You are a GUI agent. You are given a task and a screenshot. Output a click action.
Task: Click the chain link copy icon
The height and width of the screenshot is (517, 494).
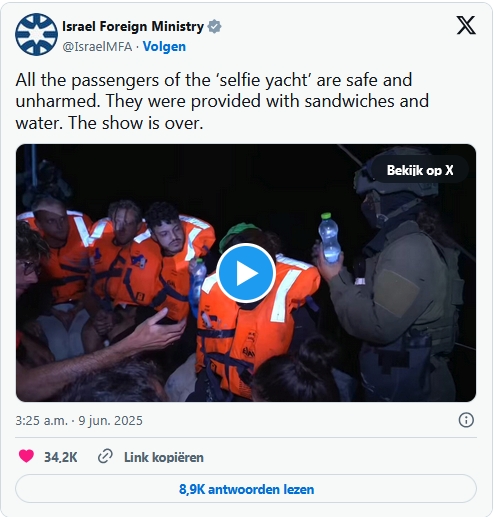tap(105, 456)
